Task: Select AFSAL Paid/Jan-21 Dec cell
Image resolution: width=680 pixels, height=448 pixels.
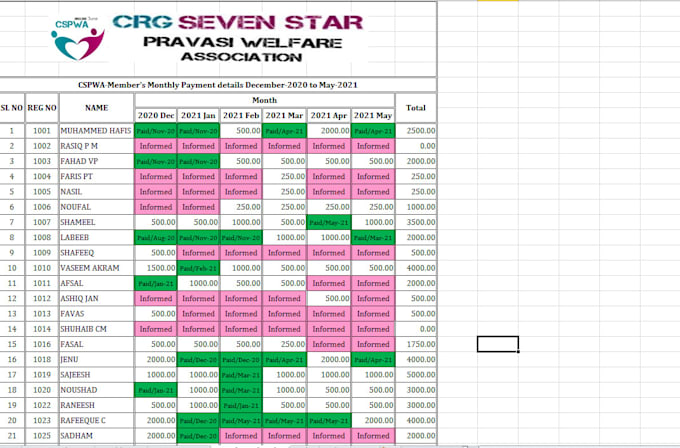Action: click(x=156, y=283)
